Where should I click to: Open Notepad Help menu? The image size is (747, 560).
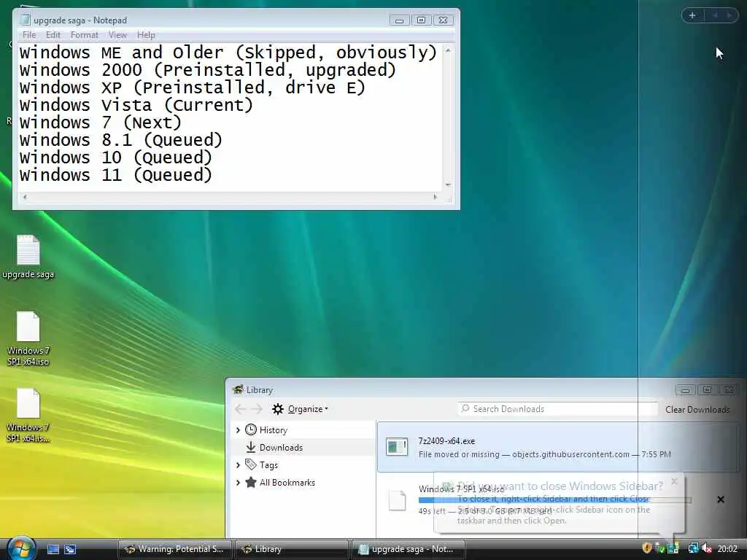146,35
